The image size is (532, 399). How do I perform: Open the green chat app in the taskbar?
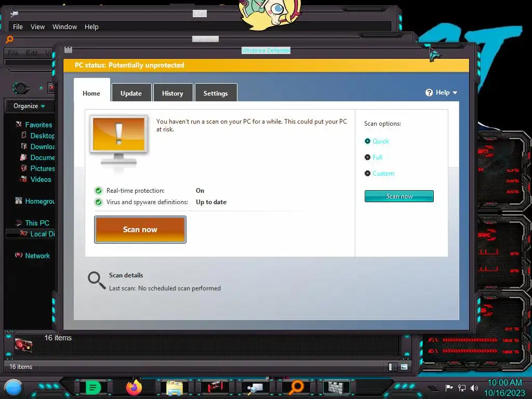click(x=93, y=388)
